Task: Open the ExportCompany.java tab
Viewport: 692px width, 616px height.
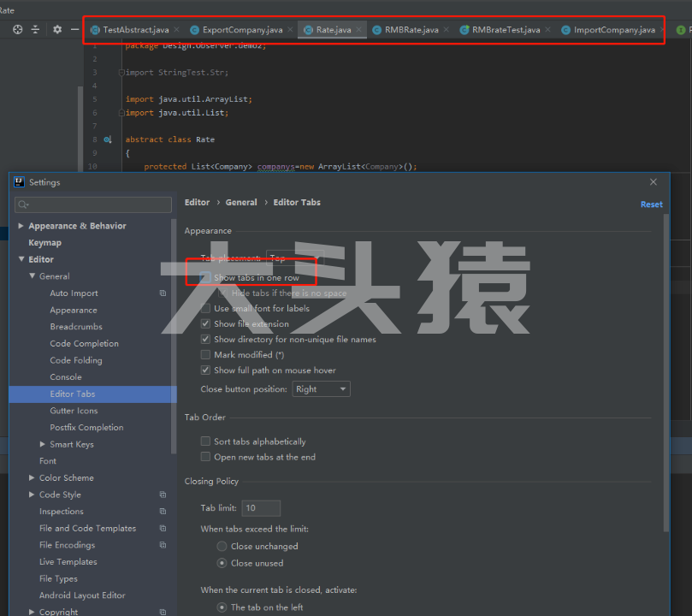Action: pyautogui.click(x=241, y=30)
